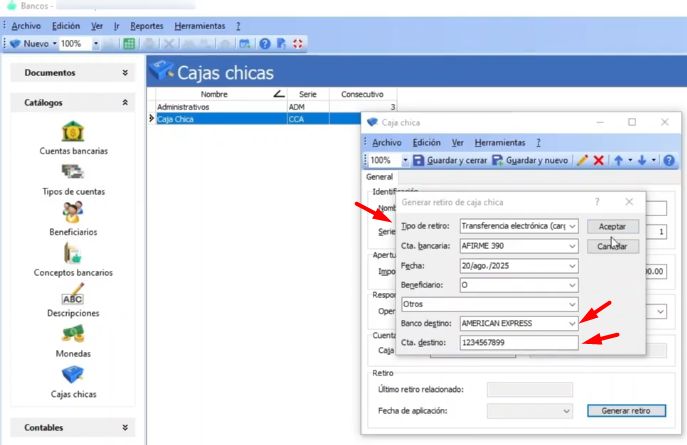The height and width of the screenshot is (445, 687).
Task: Click the red X delete icon
Action: [598, 160]
